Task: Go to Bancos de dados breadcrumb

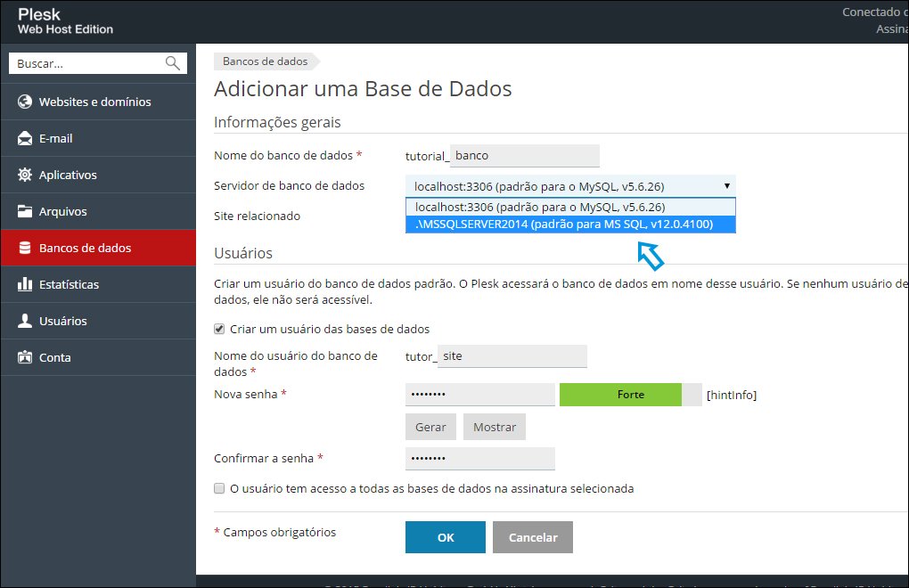Action: [265, 61]
